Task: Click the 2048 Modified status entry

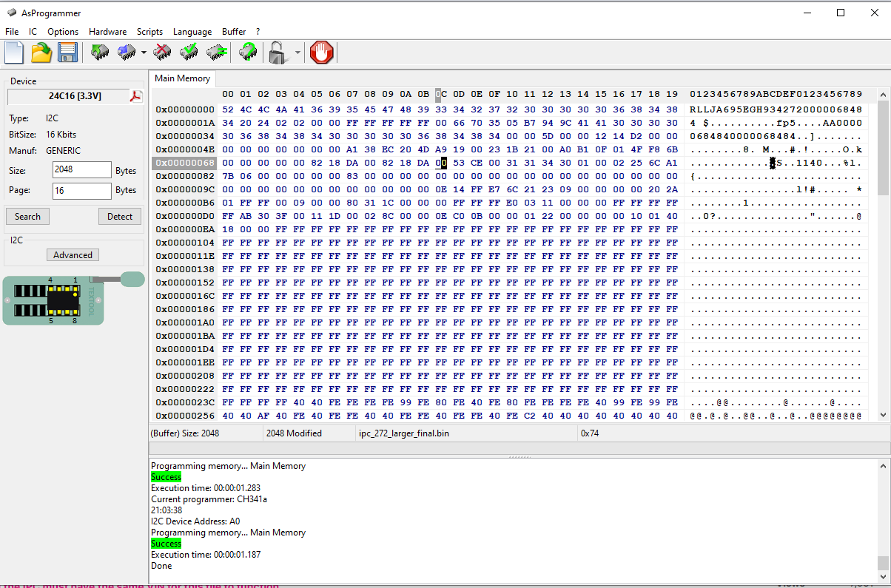Action: (295, 433)
